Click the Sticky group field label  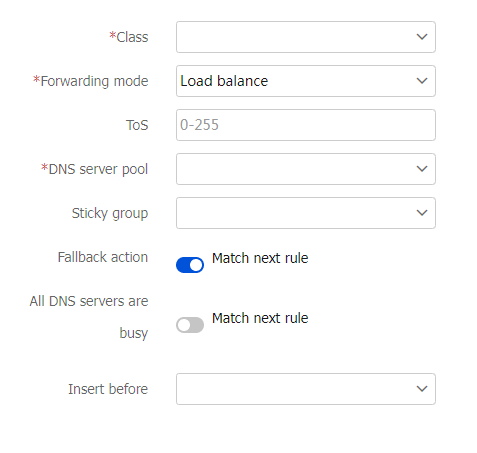click(110, 213)
